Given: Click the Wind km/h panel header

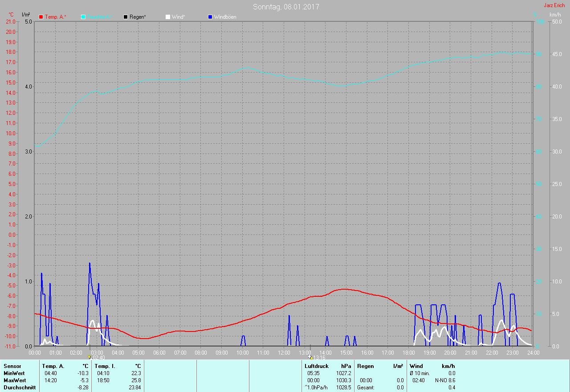Looking at the screenshot, I should (x=432, y=366).
